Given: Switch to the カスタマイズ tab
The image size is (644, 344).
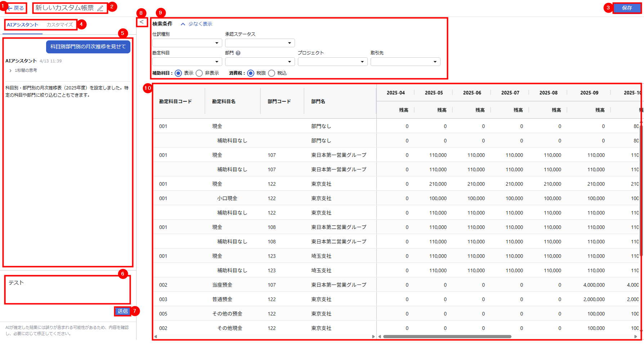Looking at the screenshot, I should pos(60,25).
